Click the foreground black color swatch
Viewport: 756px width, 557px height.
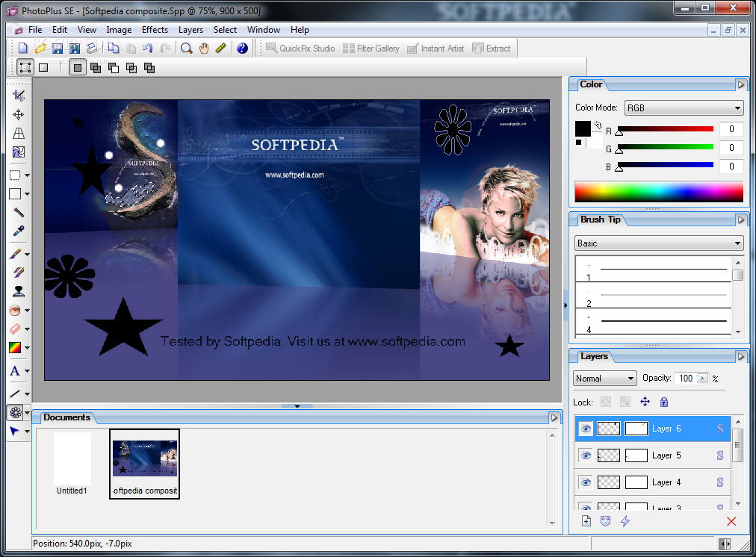pyautogui.click(x=583, y=128)
